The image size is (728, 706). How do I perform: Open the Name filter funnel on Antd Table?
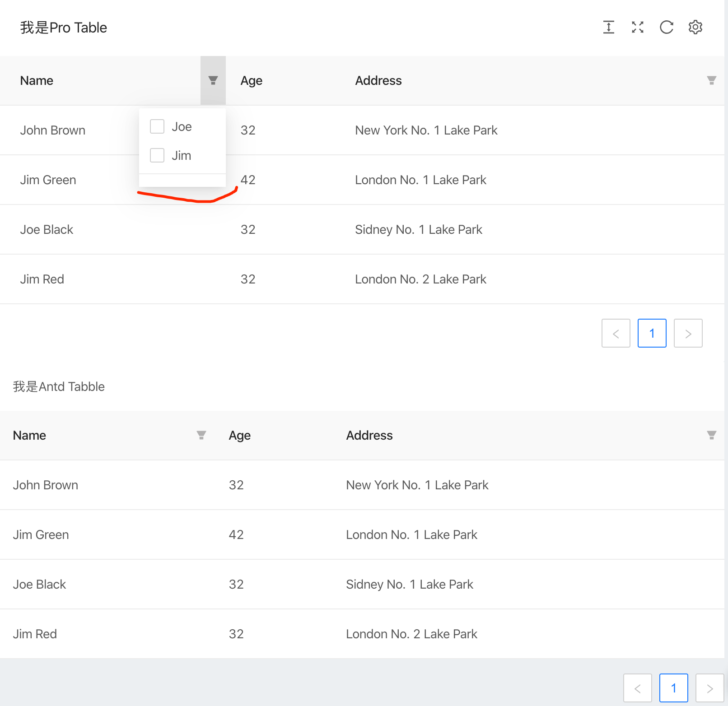[x=202, y=435]
